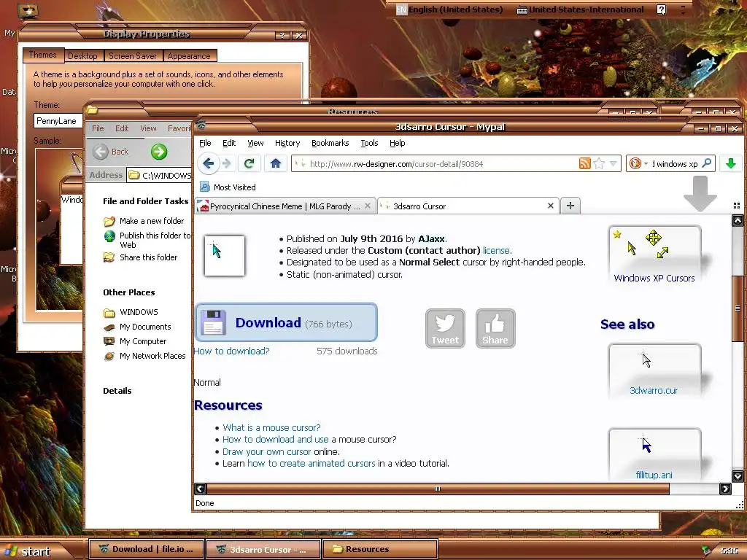Download the 766 bytes cursor file
This screenshot has width=747, height=560.
point(286,322)
